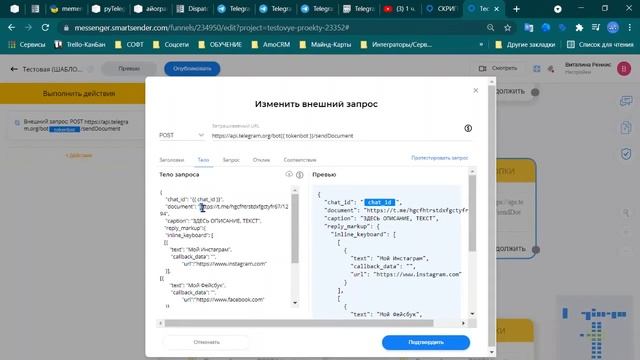Click the translate extension icon

[529, 28]
